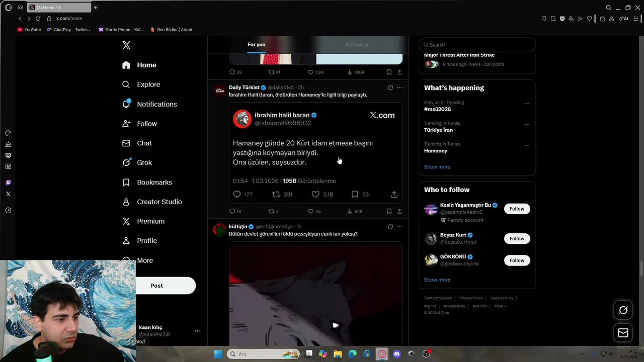Reply to the post with 59 replies
The image size is (644, 362).
click(x=235, y=72)
